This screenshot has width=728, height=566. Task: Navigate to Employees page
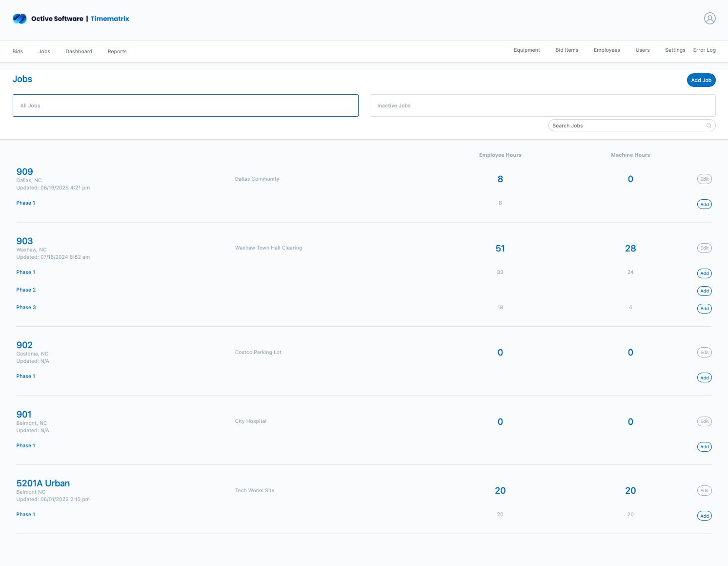pos(607,50)
